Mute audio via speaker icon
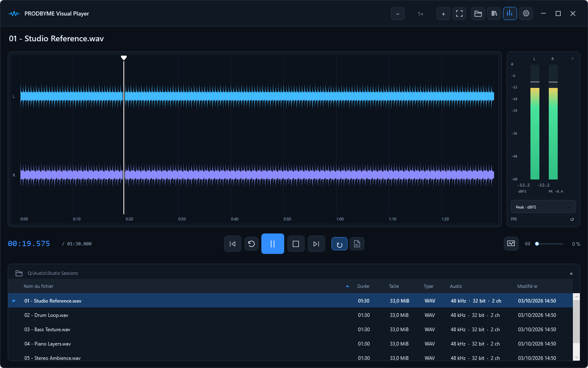Screen dimensions: 588x368 (x=528, y=244)
